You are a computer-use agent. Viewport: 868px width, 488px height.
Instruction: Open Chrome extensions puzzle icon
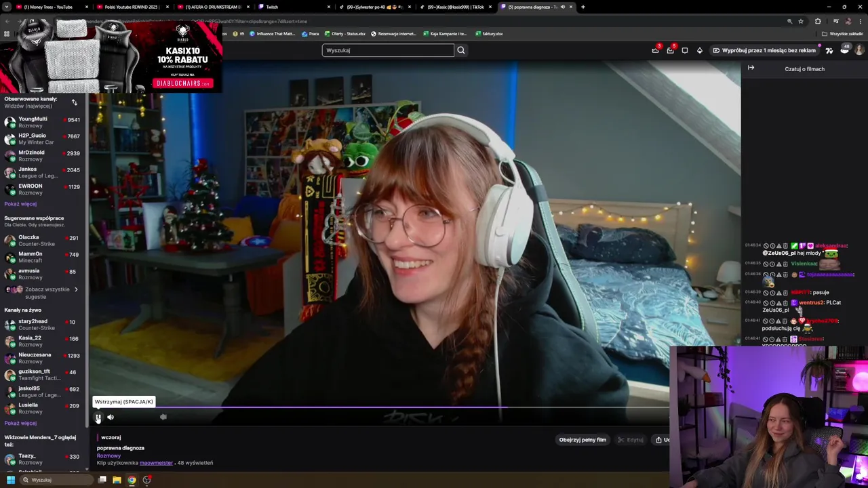coord(818,21)
